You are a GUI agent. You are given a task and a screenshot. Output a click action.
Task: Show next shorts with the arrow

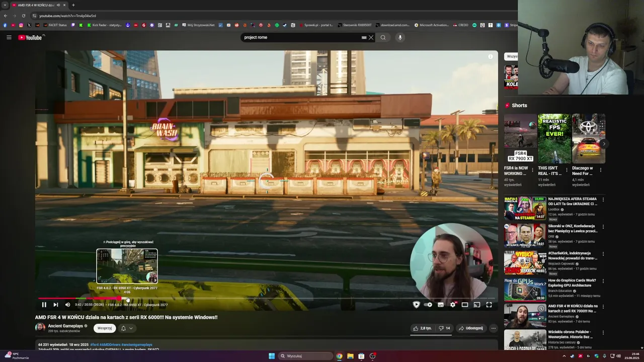[x=603, y=144]
